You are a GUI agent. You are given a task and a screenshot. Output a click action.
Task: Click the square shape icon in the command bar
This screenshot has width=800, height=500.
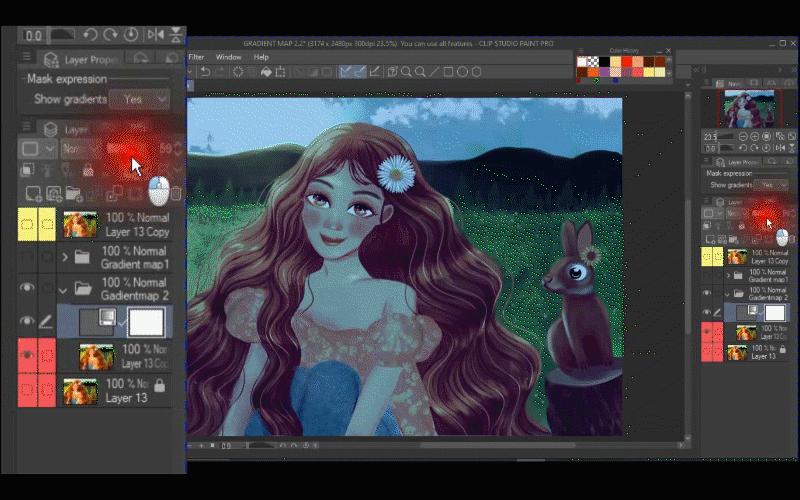pos(449,72)
